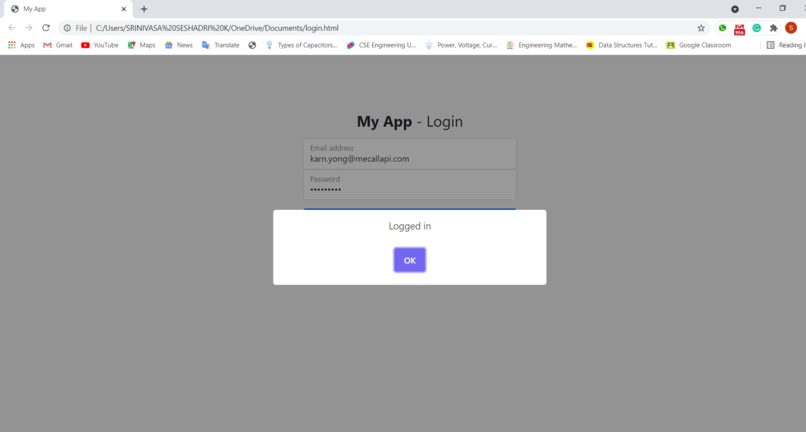Open the profile avatar S
806x432 pixels.
click(791, 28)
